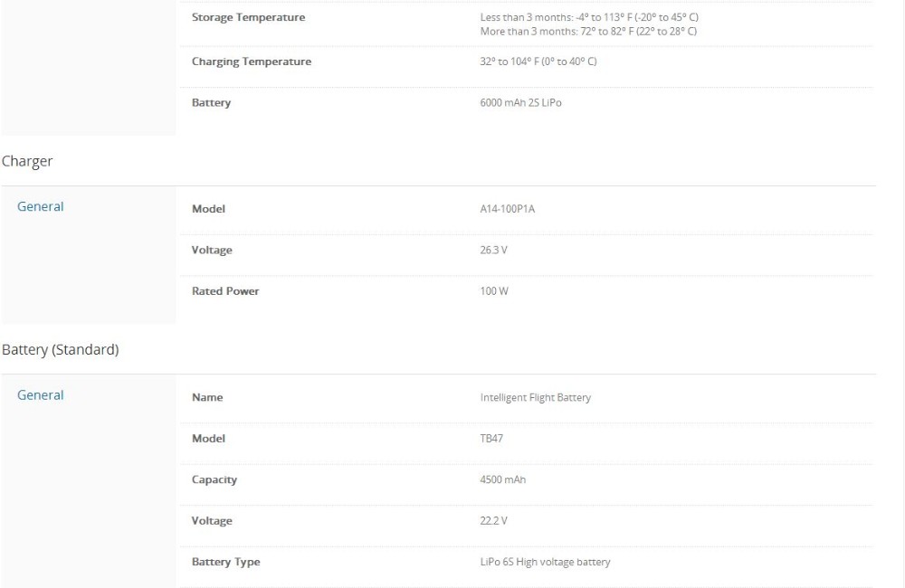The width and height of the screenshot is (905, 588).
Task: Click the Intelligent Flight Battery name value
Action: coord(535,397)
